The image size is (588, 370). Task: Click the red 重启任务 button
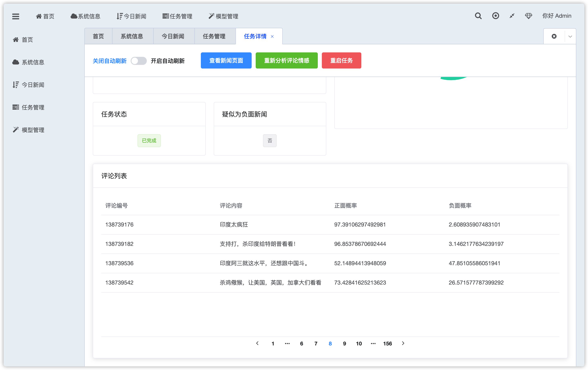(341, 60)
